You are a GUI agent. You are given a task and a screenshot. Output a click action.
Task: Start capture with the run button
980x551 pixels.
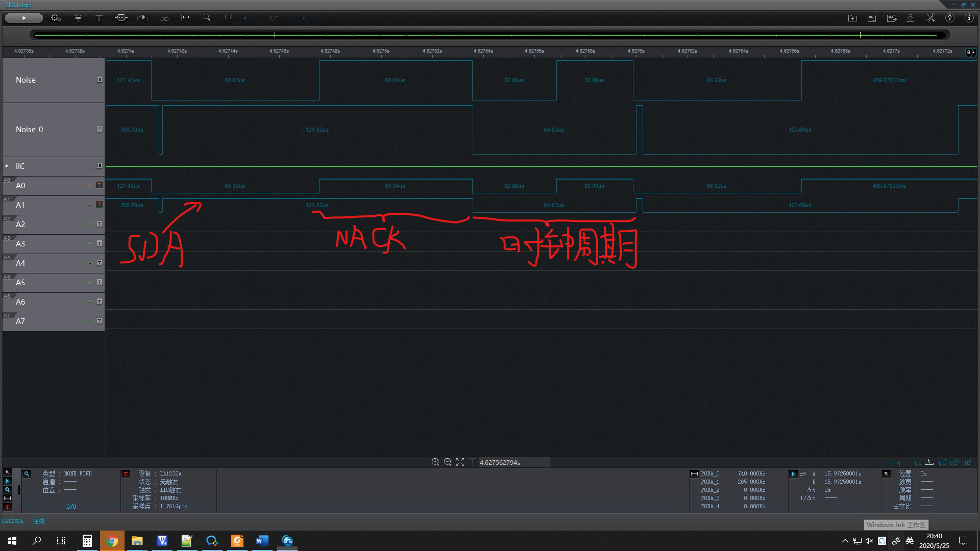pyautogui.click(x=23, y=18)
